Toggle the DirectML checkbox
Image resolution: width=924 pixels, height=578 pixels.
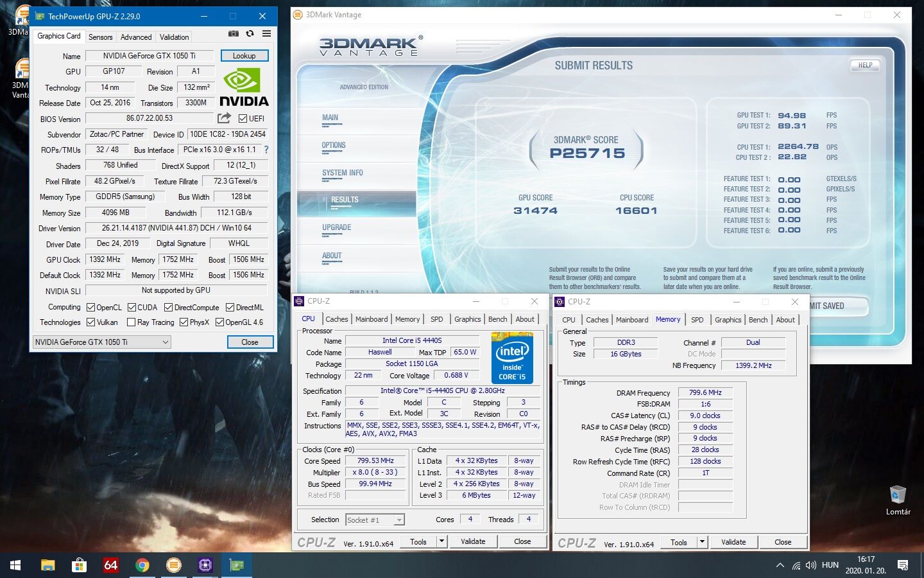(x=230, y=308)
